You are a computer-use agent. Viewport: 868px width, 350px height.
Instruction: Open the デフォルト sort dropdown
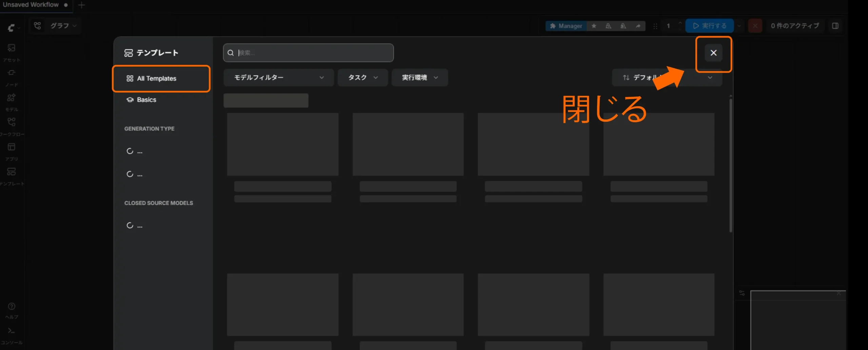click(667, 78)
